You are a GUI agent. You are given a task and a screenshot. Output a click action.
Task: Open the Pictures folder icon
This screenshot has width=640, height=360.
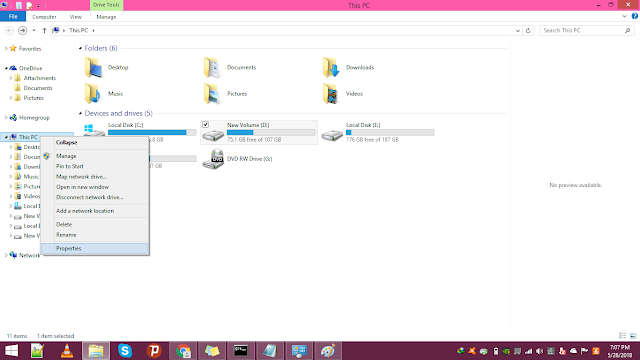tap(212, 94)
